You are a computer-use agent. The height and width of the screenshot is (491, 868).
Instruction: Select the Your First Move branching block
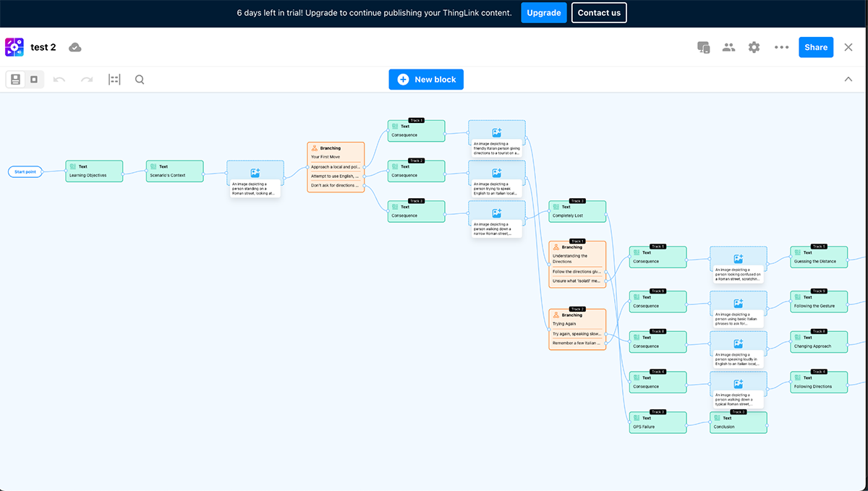[x=335, y=166]
